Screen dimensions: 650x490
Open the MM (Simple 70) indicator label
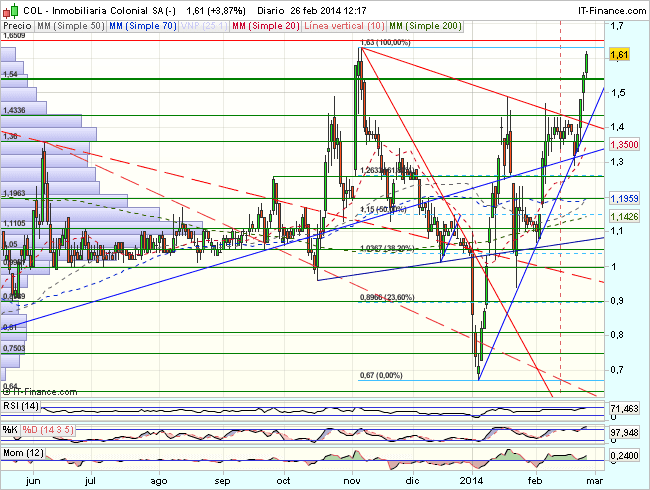[x=143, y=26]
